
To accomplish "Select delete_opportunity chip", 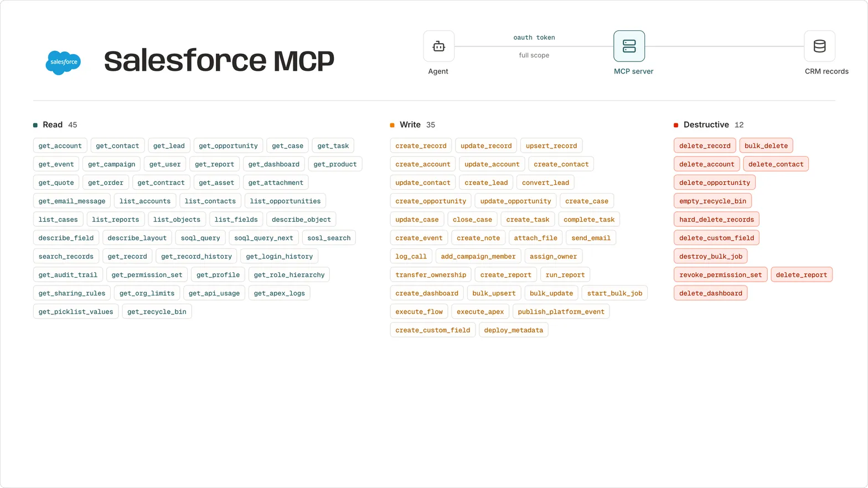I will click(x=715, y=183).
